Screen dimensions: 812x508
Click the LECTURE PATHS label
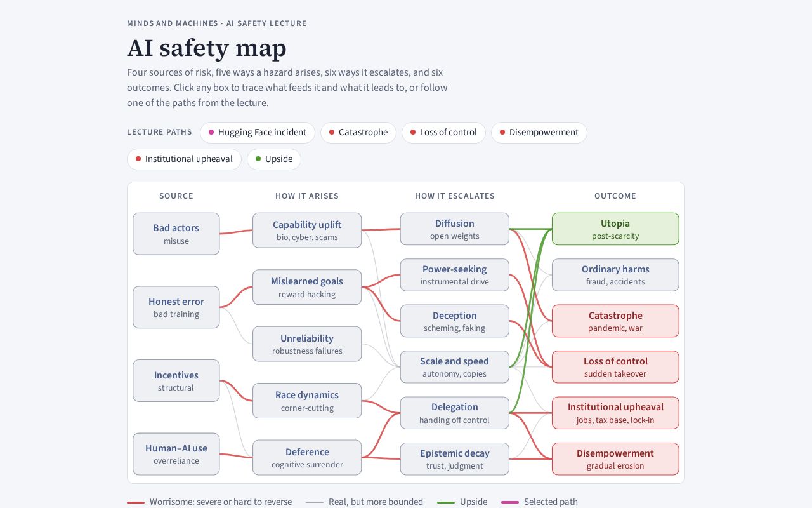(x=159, y=132)
